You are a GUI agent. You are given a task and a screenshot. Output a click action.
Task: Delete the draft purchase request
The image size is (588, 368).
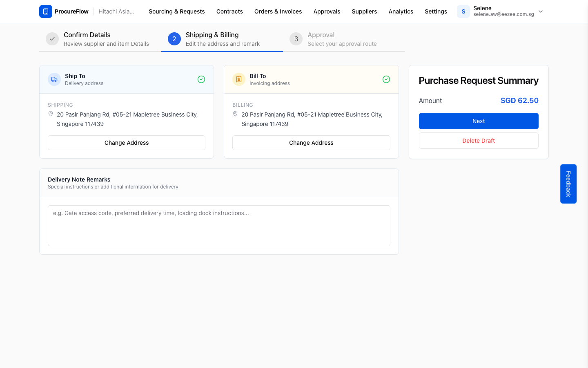(x=479, y=141)
